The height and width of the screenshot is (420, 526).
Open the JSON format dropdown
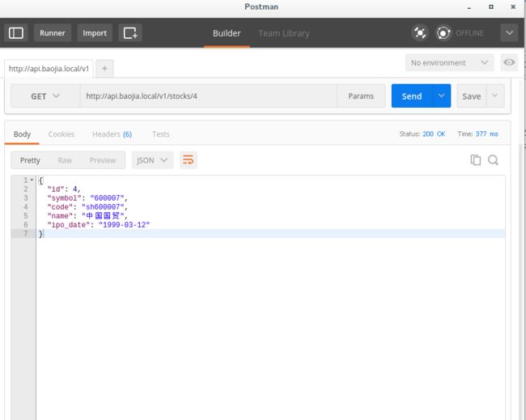pyautogui.click(x=152, y=160)
